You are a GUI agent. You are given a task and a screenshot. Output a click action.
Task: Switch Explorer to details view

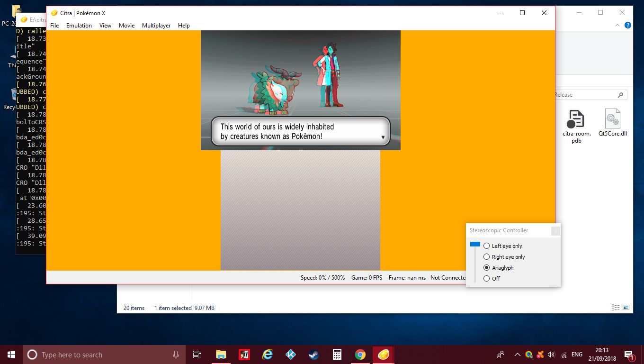[x=616, y=308]
